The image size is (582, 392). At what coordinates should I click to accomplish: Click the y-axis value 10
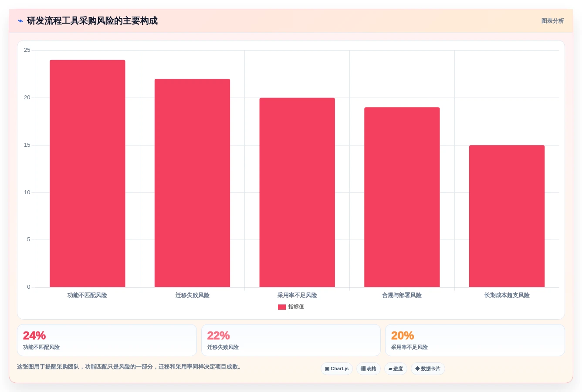[x=27, y=193]
